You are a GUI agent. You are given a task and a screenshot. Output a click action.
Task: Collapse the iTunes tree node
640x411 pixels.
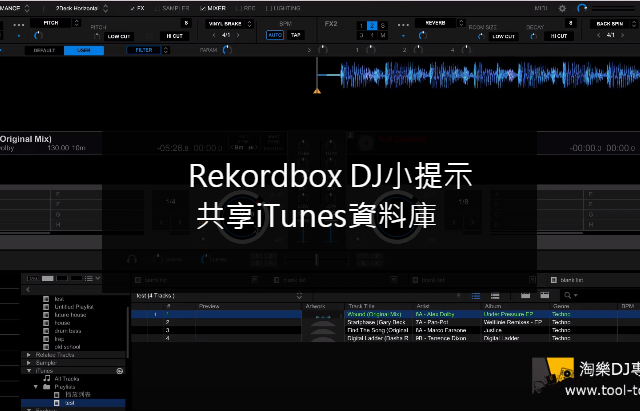tap(29, 371)
